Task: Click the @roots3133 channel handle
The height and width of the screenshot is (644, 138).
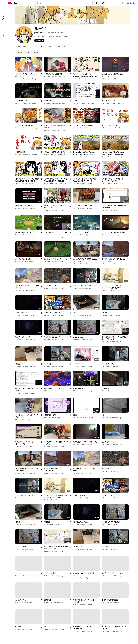Action: (x=38, y=33)
